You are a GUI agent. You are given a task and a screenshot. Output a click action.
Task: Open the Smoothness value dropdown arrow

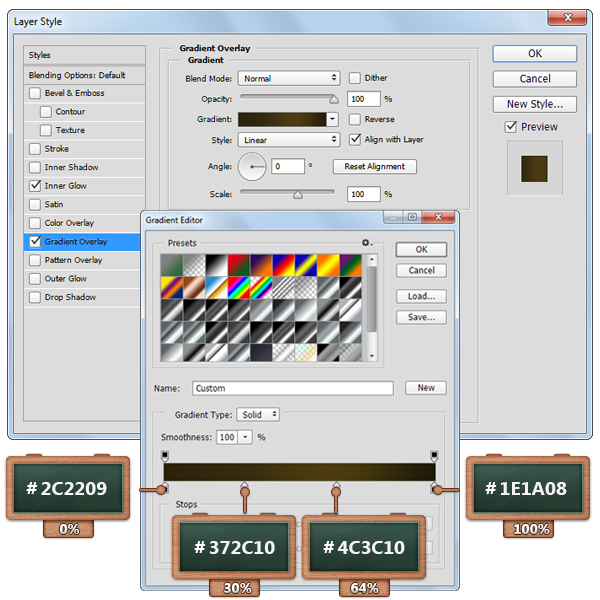pos(245,438)
